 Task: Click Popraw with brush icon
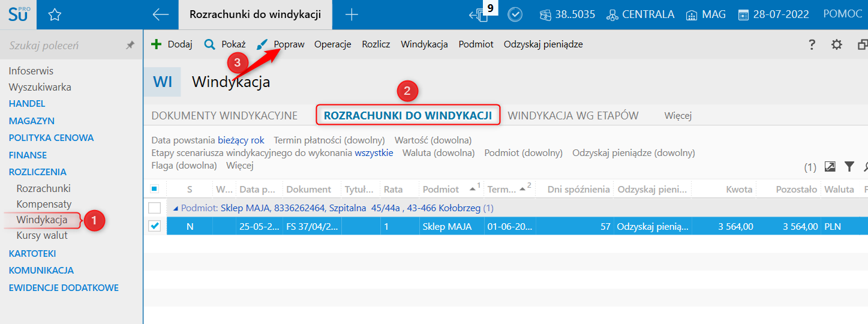coord(280,44)
